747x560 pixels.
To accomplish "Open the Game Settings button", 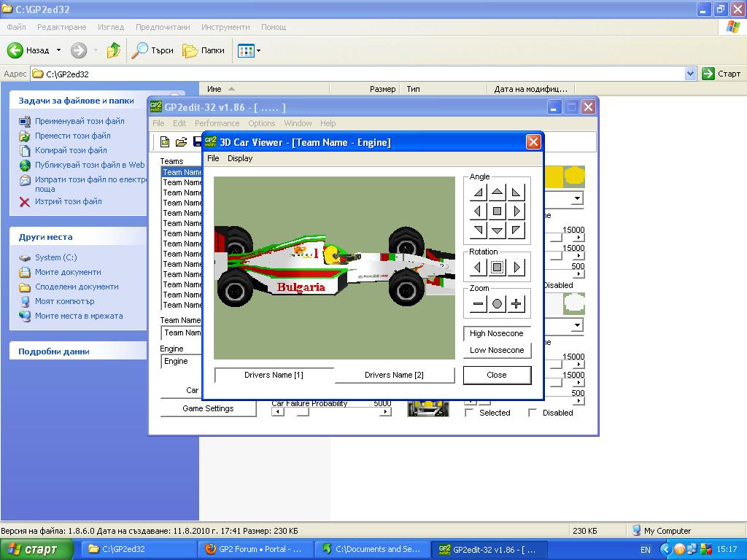I will (208, 408).
